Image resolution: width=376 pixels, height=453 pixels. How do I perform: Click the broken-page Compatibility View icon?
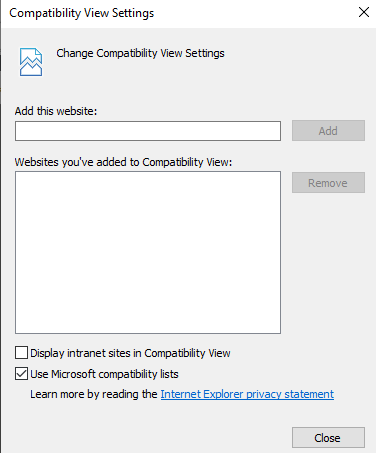tap(31, 62)
